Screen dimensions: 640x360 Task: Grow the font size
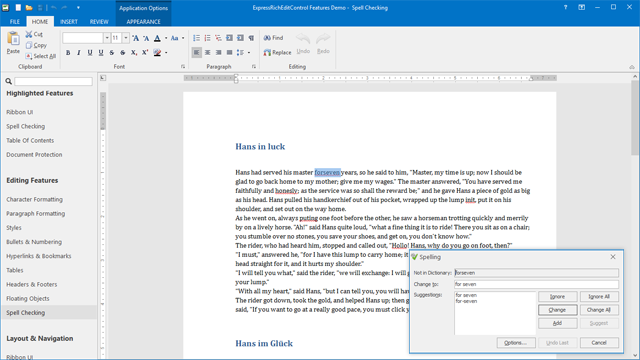[136, 38]
